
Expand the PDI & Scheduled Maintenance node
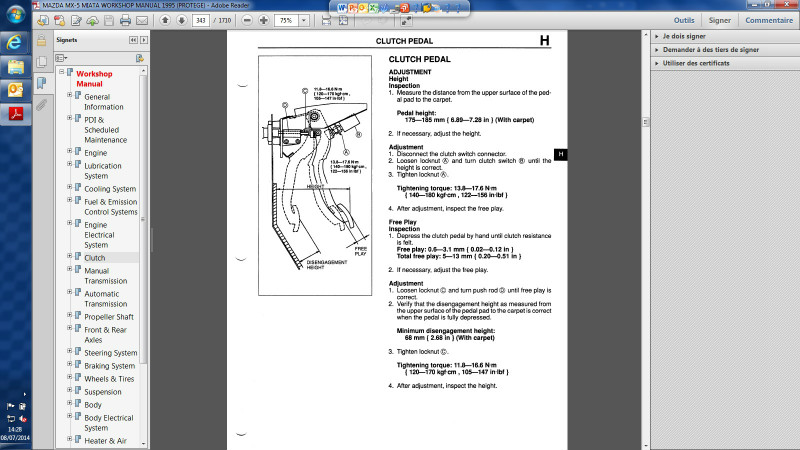69,118
